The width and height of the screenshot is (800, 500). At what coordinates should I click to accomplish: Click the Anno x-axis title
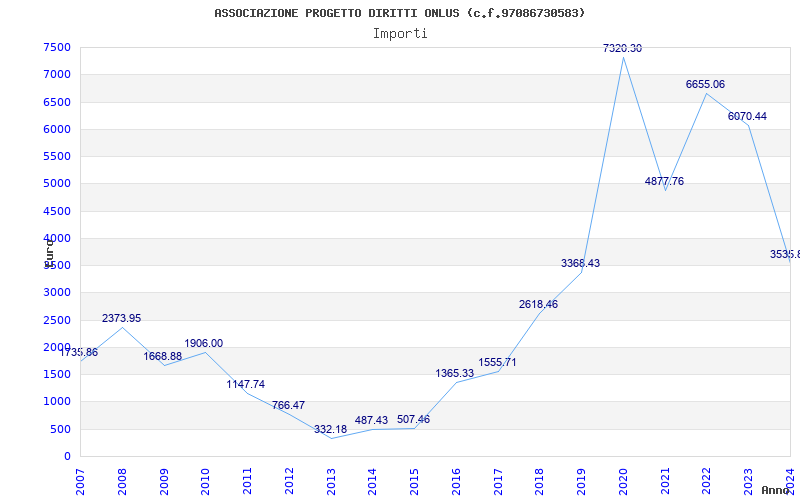click(x=775, y=490)
